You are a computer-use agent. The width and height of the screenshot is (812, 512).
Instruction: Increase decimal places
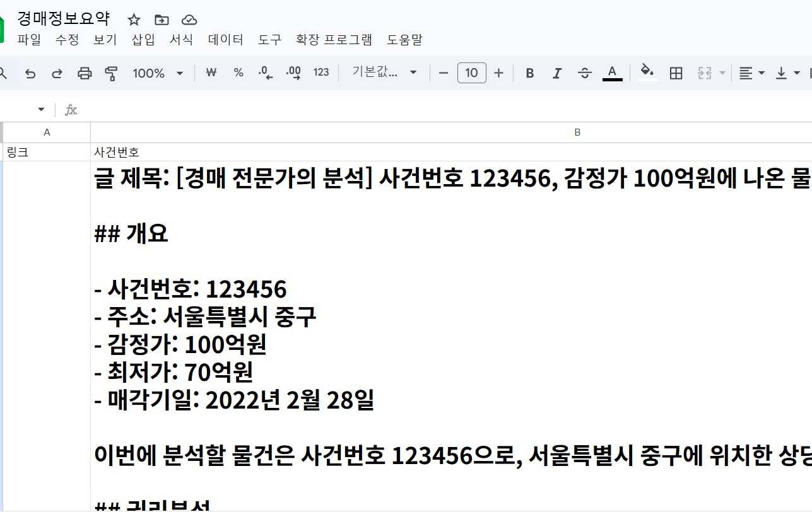tap(293, 73)
